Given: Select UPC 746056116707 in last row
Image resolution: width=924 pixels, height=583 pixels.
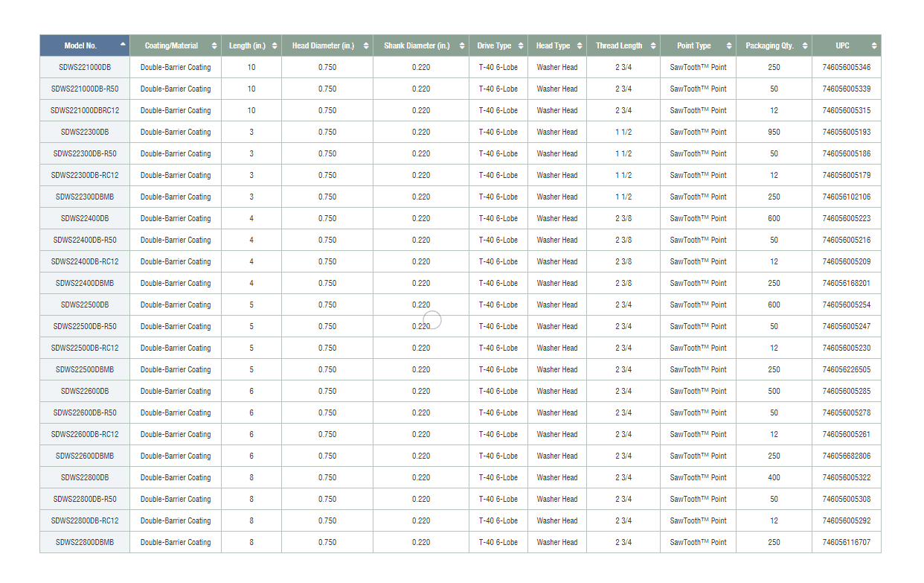Looking at the screenshot, I should coord(846,542).
